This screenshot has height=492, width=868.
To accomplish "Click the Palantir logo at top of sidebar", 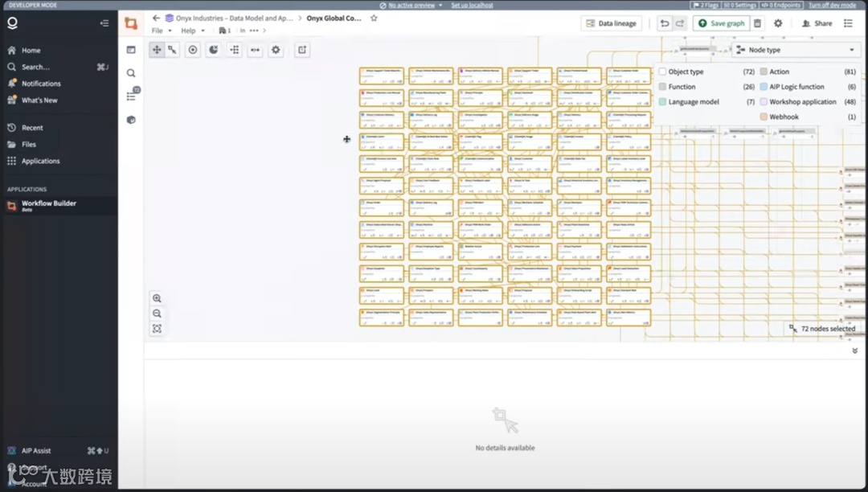I will pos(12,23).
